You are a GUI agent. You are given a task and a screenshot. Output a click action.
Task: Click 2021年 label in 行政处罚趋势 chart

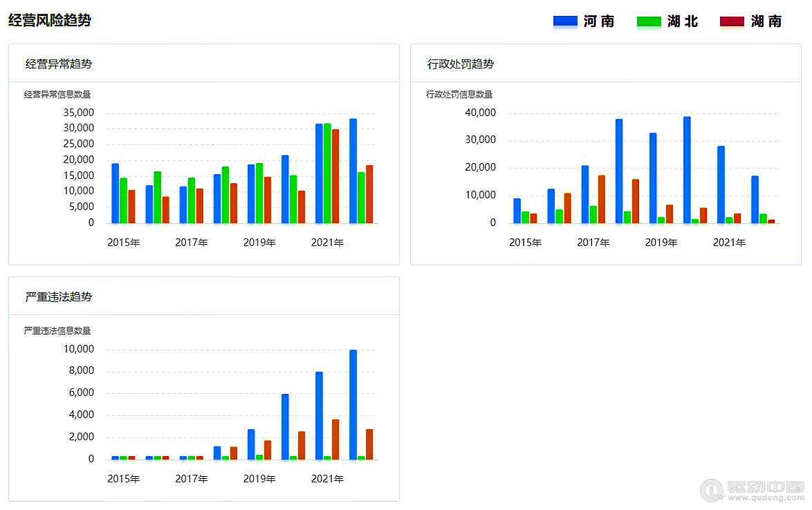(x=729, y=243)
